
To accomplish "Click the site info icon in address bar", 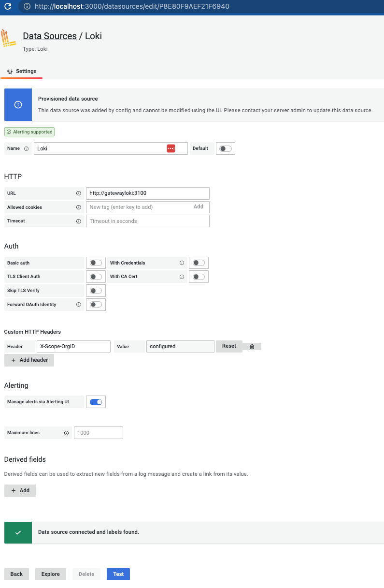I will tap(27, 7).
